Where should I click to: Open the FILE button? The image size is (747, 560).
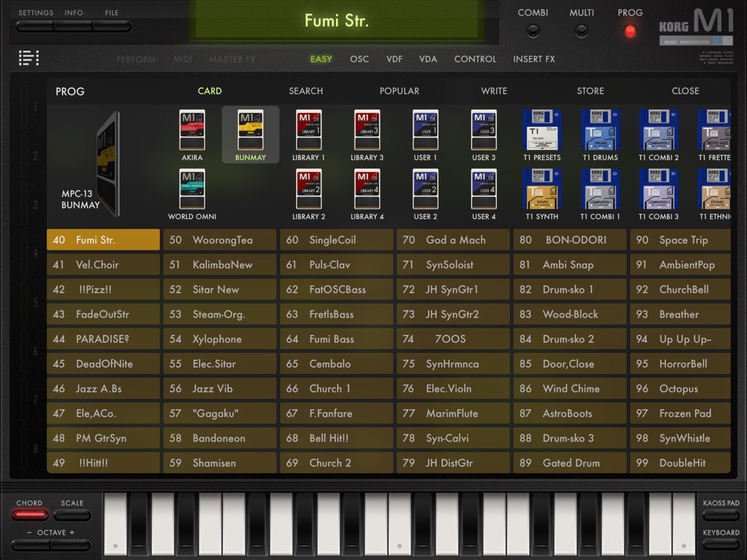pyautogui.click(x=111, y=26)
